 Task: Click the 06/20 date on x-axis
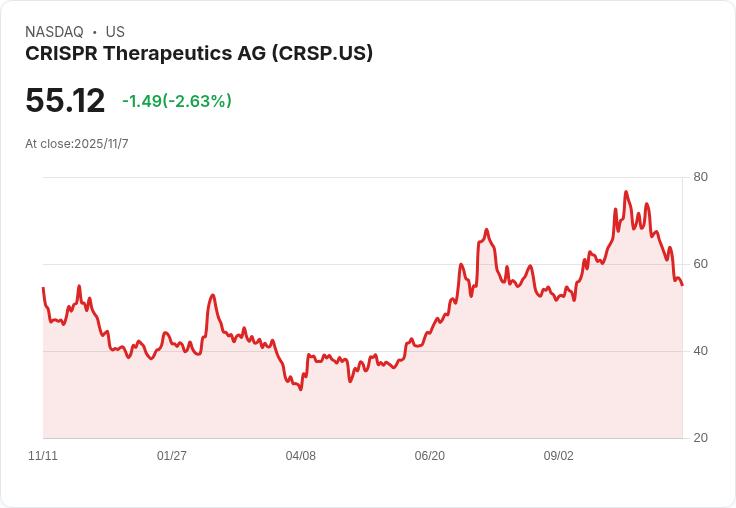pyautogui.click(x=430, y=456)
